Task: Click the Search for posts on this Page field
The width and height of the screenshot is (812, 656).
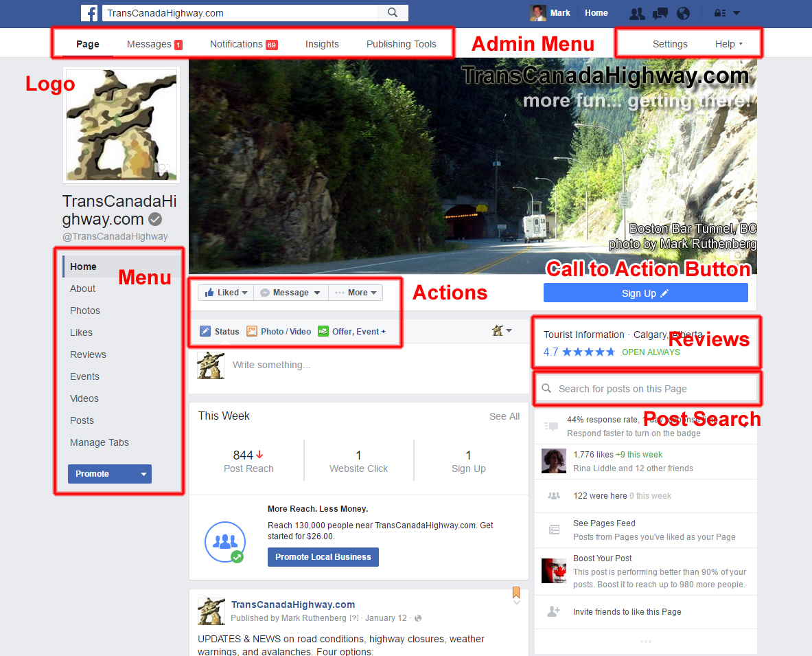Action: [647, 389]
